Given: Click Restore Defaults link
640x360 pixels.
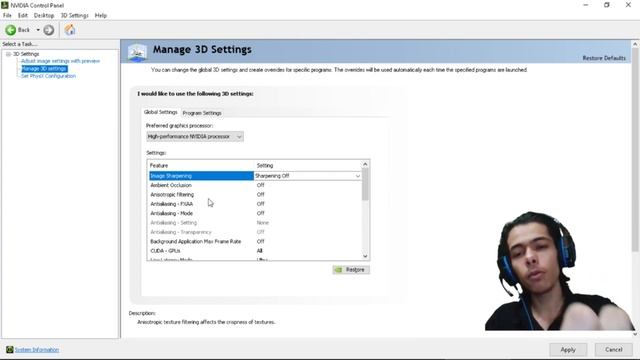Looking at the screenshot, I should pyautogui.click(x=604, y=58).
